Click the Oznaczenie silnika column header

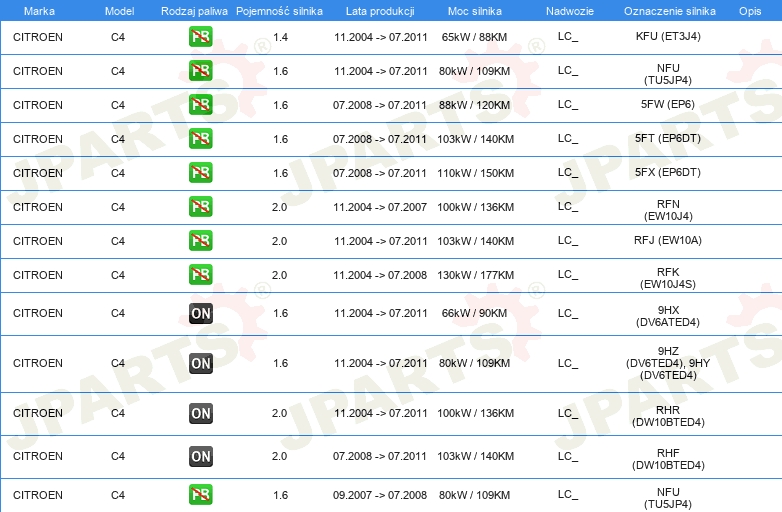[669, 11]
